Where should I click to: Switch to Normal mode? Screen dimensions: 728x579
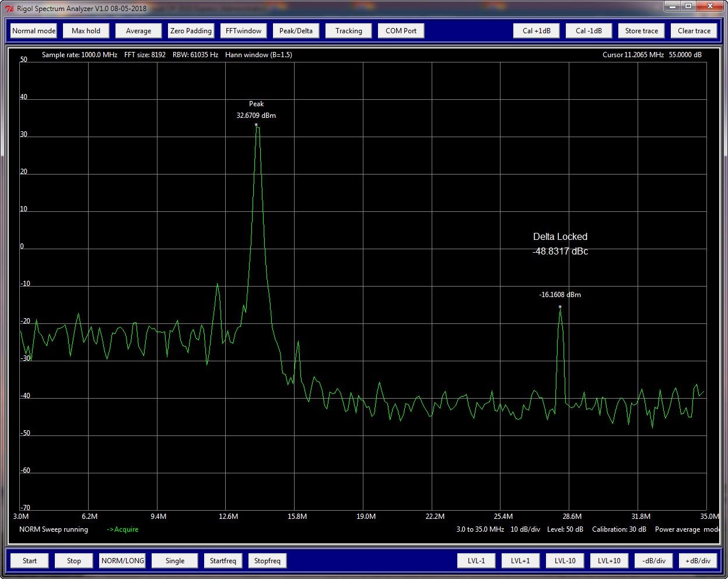[33, 30]
